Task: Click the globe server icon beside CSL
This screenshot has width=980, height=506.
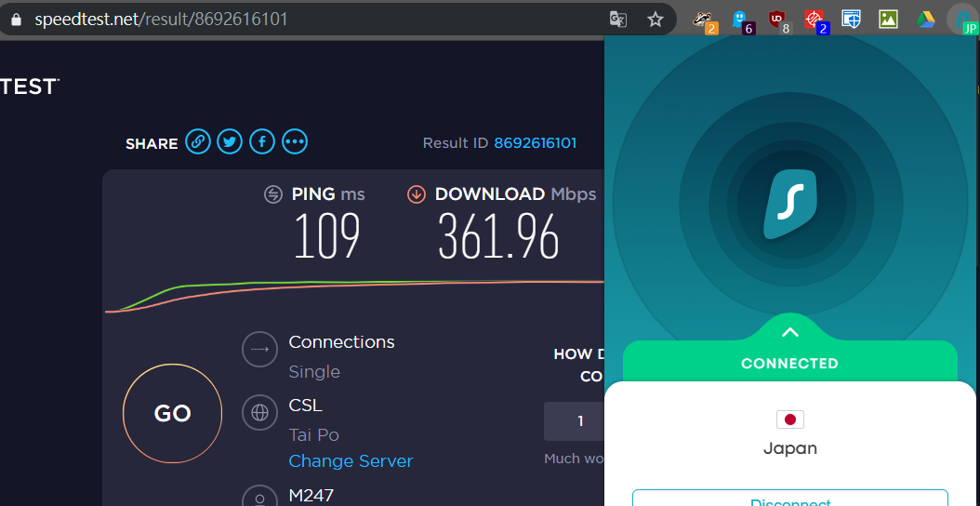Action: (259, 412)
